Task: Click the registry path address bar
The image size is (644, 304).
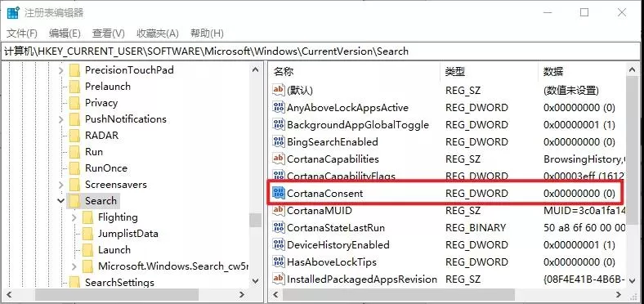Action: pos(322,51)
